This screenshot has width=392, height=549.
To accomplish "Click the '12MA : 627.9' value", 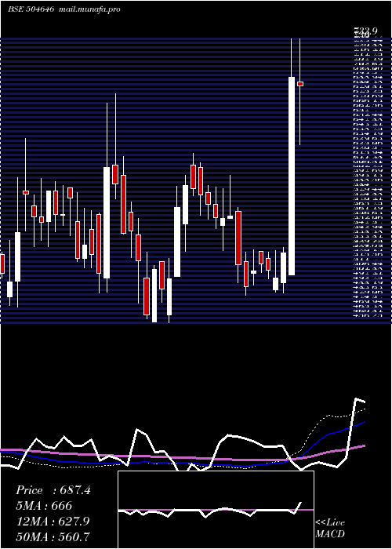I will 53,522.
